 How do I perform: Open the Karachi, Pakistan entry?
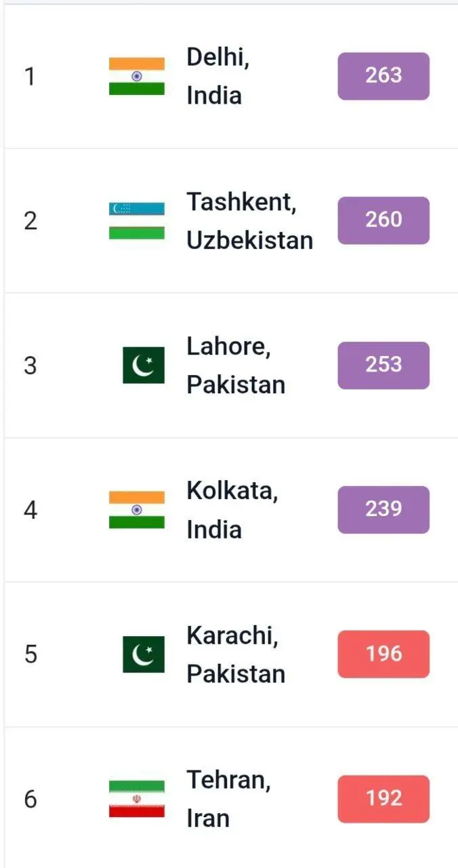[x=235, y=654]
